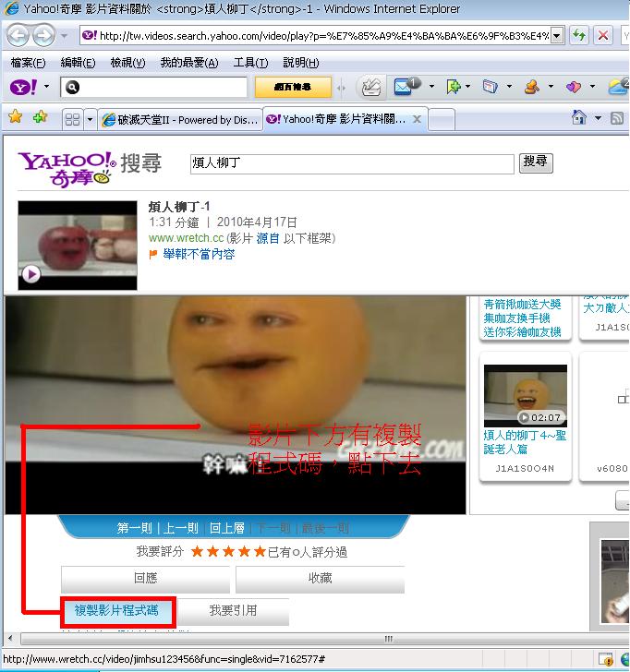The width and height of the screenshot is (630, 672).
Task: Click the RSS feeds icon
Action: tap(617, 118)
